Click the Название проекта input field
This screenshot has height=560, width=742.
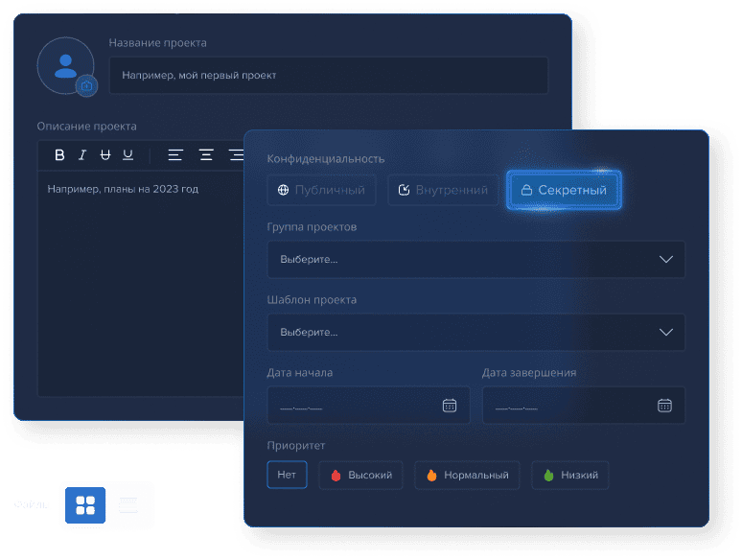point(328,75)
